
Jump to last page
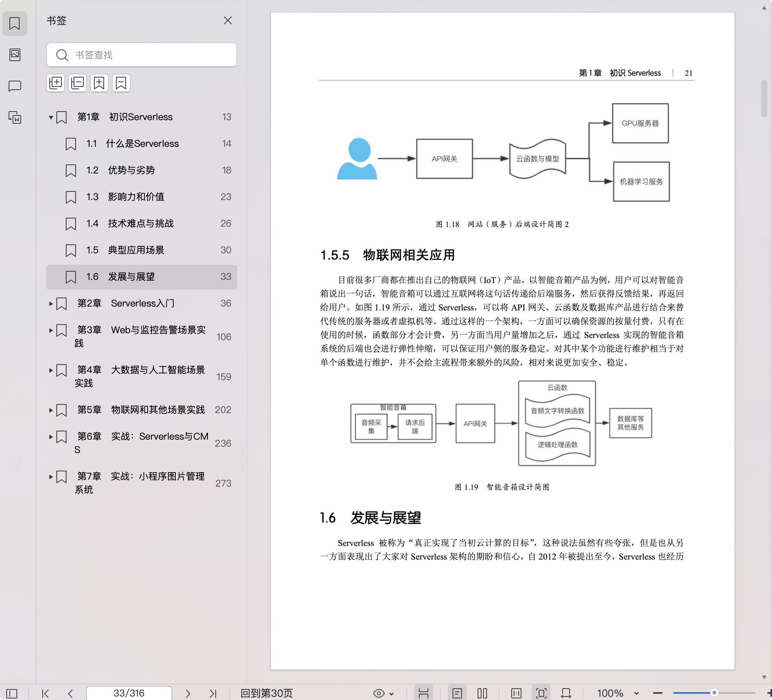(x=213, y=693)
